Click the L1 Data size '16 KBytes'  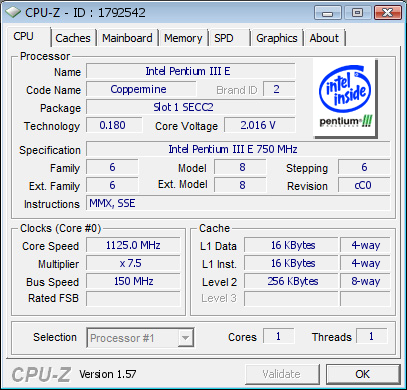click(291, 245)
